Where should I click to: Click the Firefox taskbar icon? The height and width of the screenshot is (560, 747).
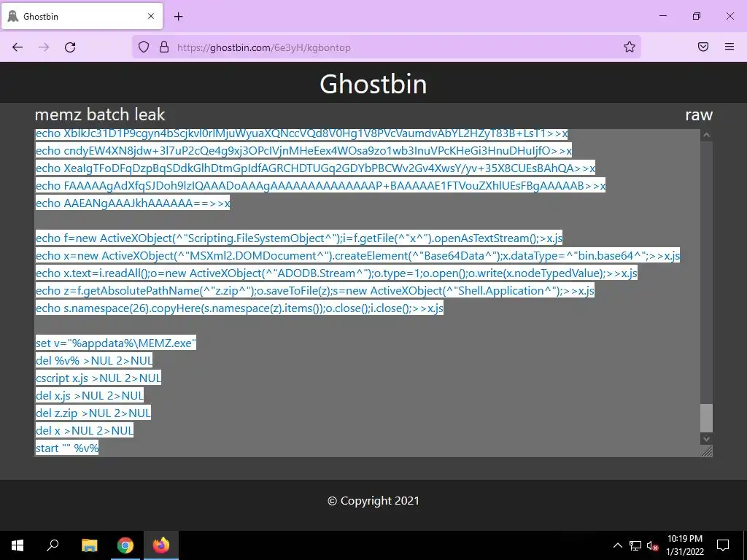tap(161, 545)
